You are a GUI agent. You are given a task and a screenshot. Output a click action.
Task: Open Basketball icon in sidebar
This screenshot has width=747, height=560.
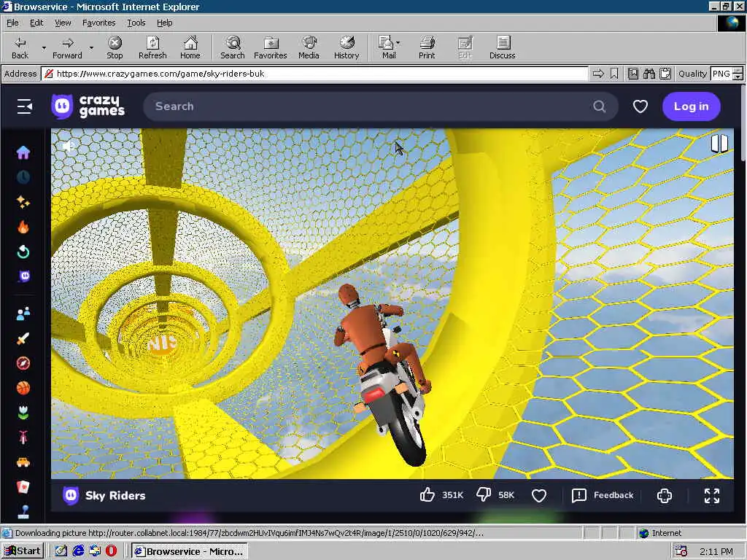tap(23, 388)
